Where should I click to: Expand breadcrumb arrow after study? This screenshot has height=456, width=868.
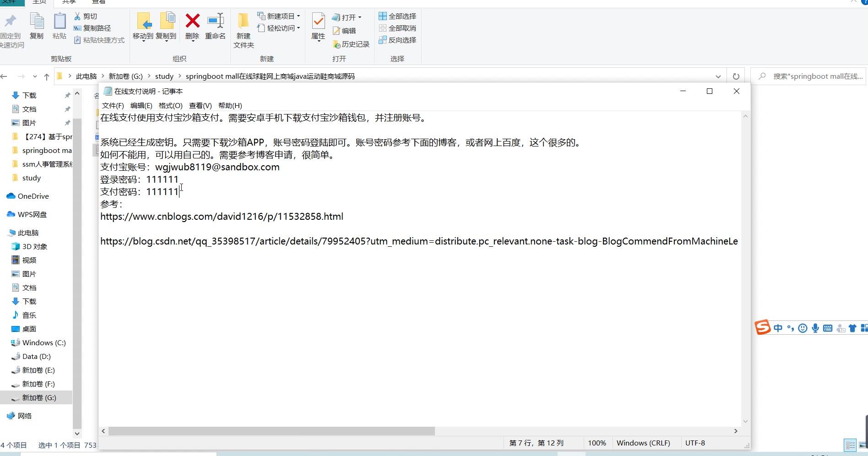click(180, 76)
